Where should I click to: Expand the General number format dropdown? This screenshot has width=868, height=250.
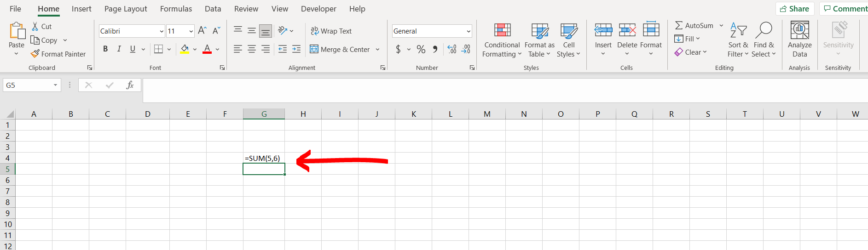tap(469, 31)
